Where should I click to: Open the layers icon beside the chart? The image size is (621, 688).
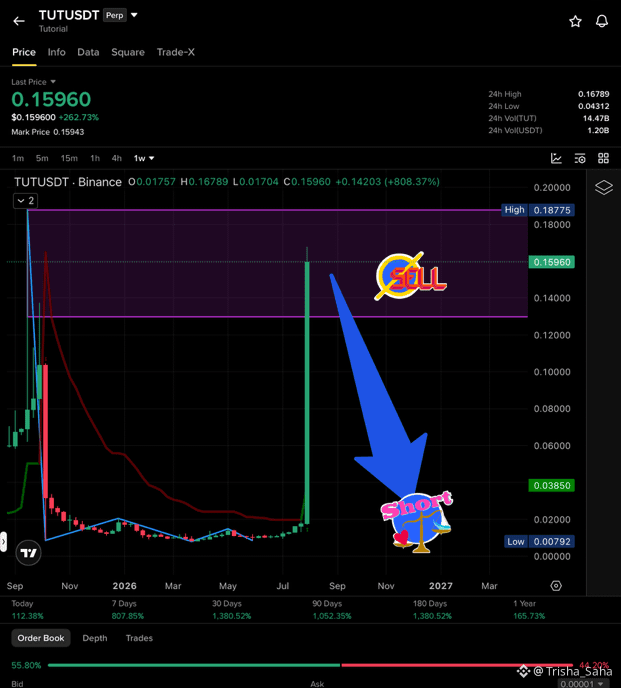click(x=603, y=188)
